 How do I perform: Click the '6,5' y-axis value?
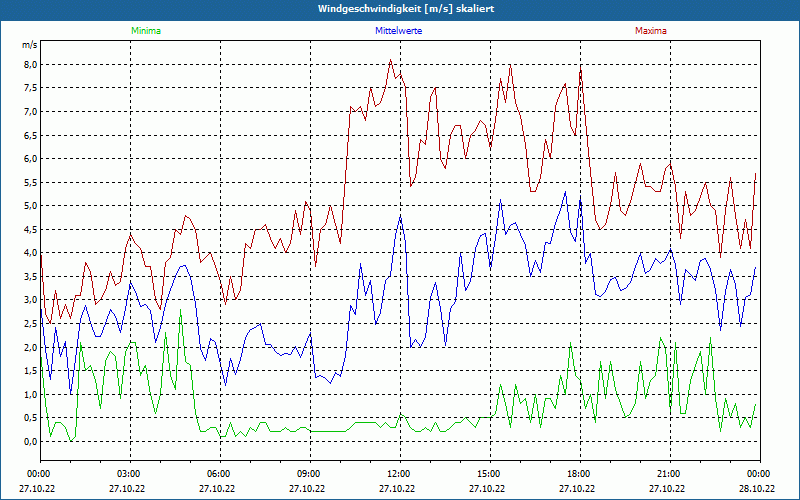pyautogui.click(x=30, y=135)
